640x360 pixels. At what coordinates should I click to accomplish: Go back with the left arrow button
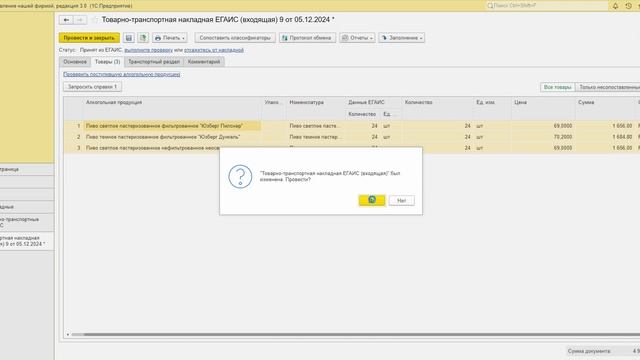pos(67,20)
